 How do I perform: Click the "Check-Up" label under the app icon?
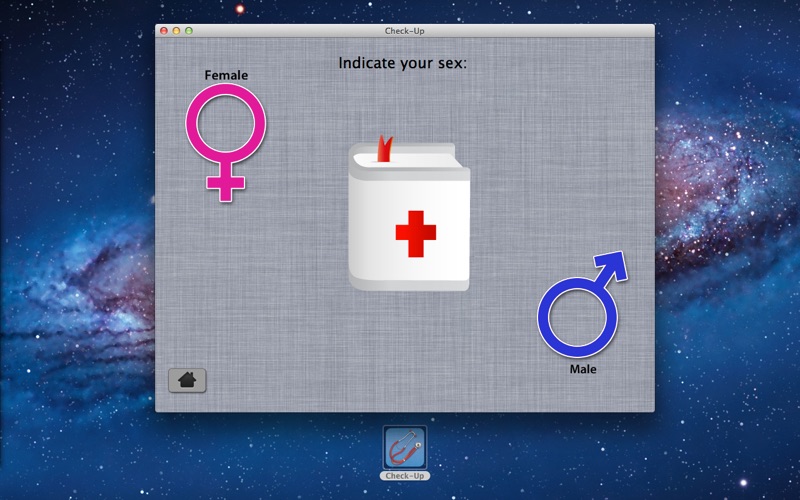(404, 476)
